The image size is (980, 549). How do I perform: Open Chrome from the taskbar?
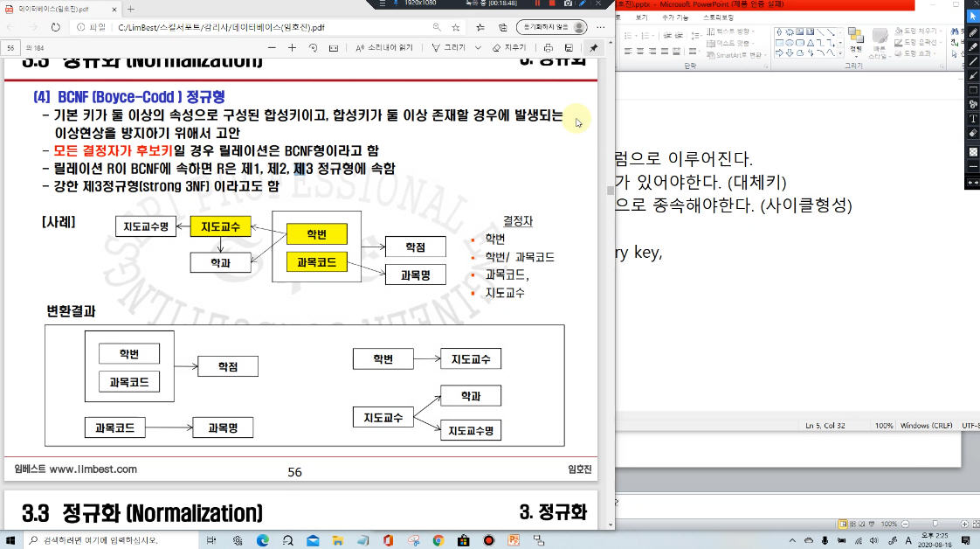pos(438,540)
